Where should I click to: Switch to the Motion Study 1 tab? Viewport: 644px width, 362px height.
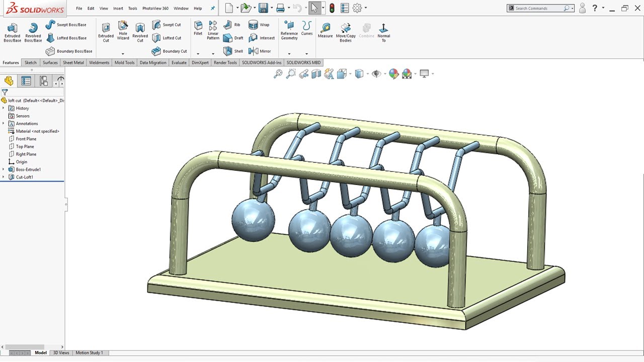pyautogui.click(x=89, y=353)
